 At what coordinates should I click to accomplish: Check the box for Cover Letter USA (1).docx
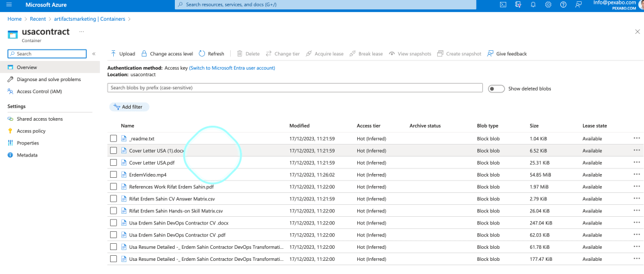pos(113,151)
